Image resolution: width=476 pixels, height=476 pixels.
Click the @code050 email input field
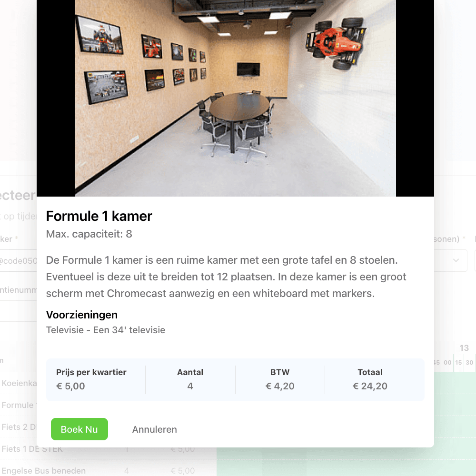pos(18,260)
